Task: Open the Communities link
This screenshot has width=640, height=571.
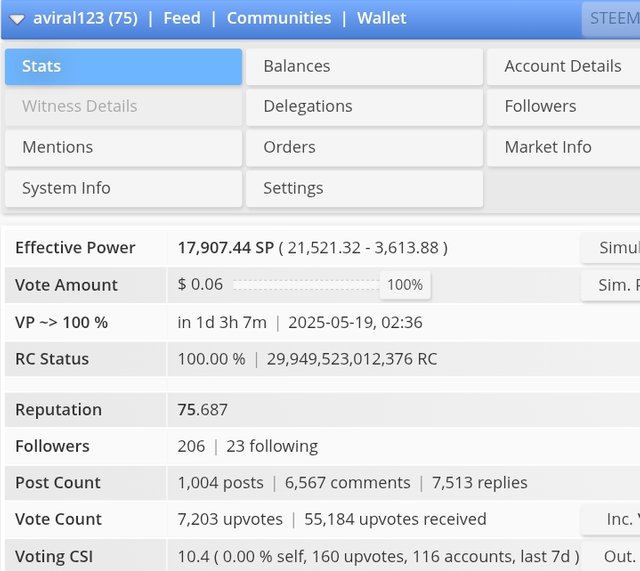Action: (279, 18)
